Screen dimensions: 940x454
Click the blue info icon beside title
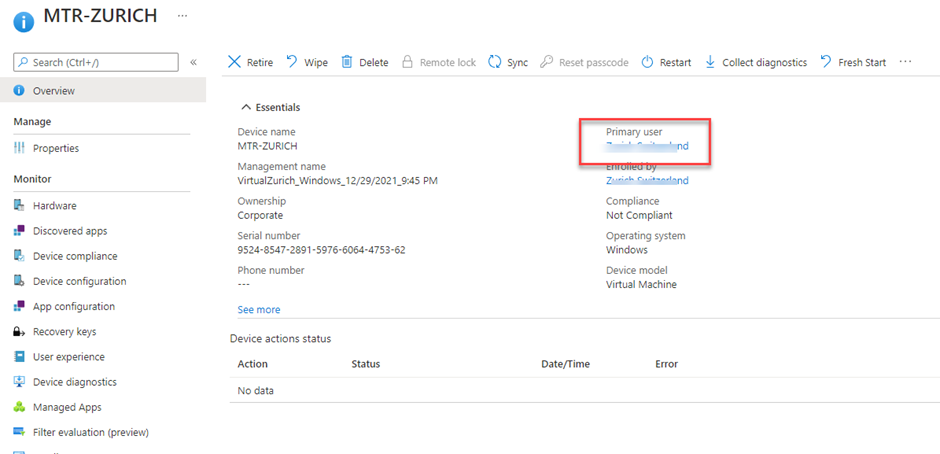pyautogui.click(x=23, y=23)
